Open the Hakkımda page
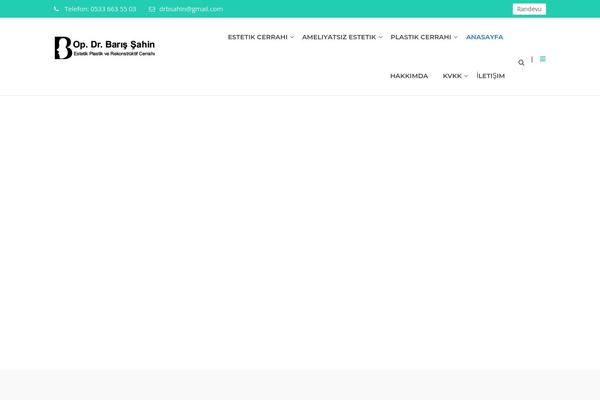The width and height of the screenshot is (600, 400). click(409, 76)
